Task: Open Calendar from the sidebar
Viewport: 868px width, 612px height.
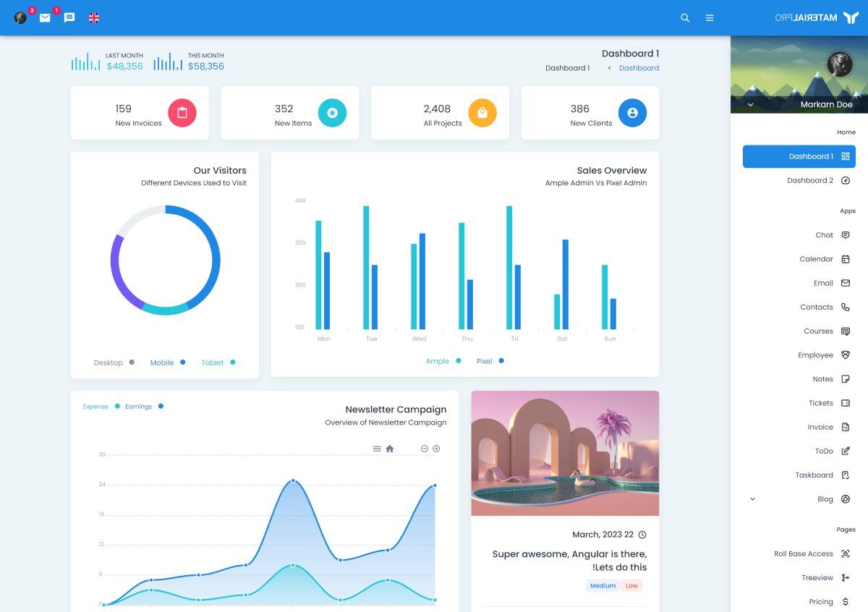Action: tap(817, 259)
